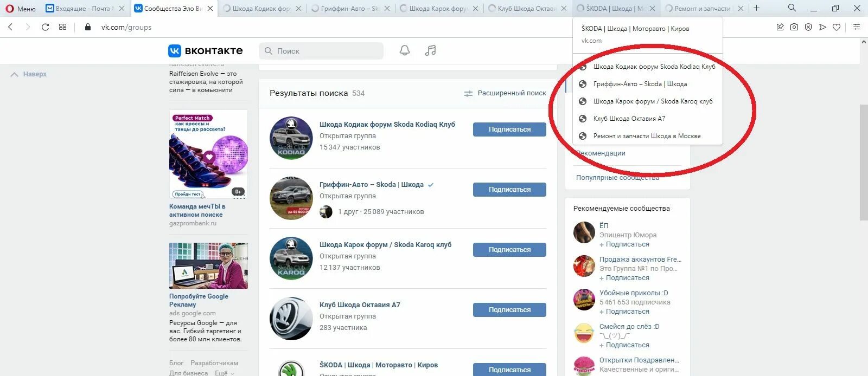Open the notifications bell
The height and width of the screenshot is (376, 868).
(x=405, y=51)
